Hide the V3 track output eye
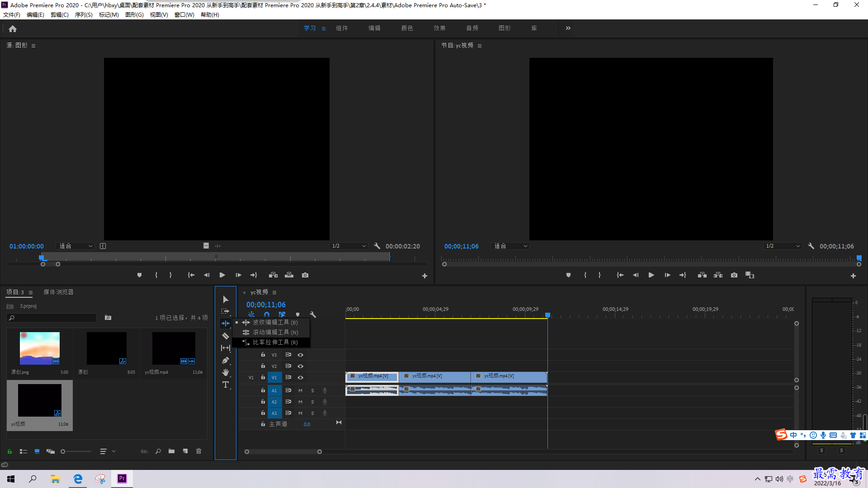Image resolution: width=868 pixels, height=488 pixels. tap(300, 355)
